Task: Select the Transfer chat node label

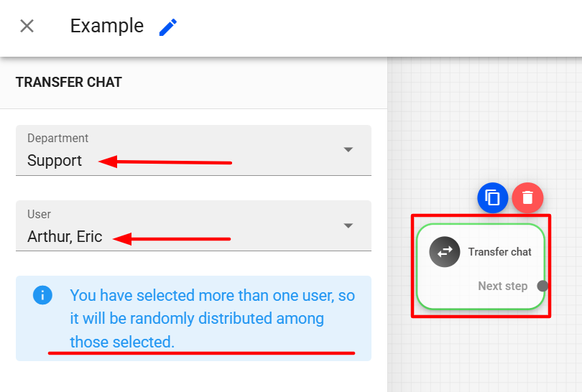Action: [499, 252]
